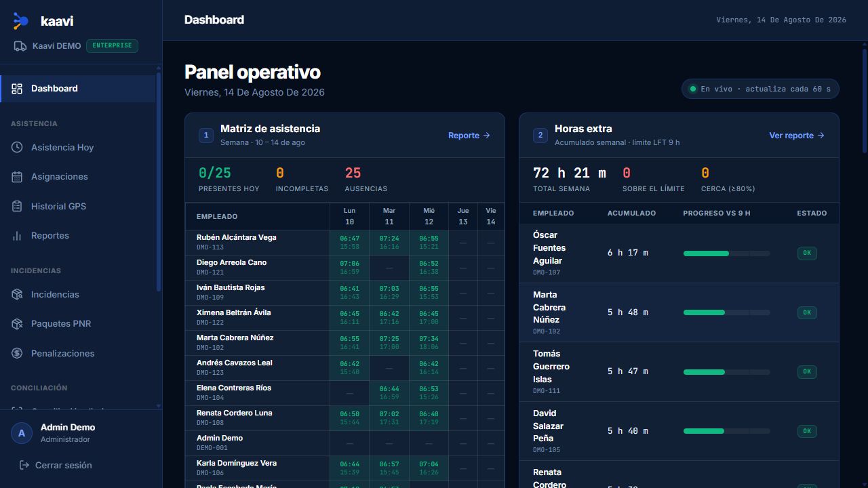868x488 pixels.
Task: Click the number 1 badge of Matriz de asistencia
Action: [206, 136]
